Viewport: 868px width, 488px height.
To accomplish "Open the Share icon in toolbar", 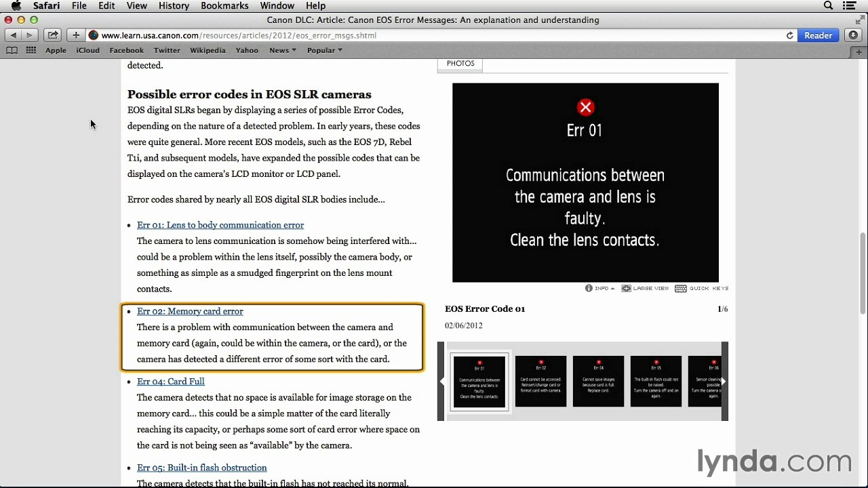I will 53,35.
